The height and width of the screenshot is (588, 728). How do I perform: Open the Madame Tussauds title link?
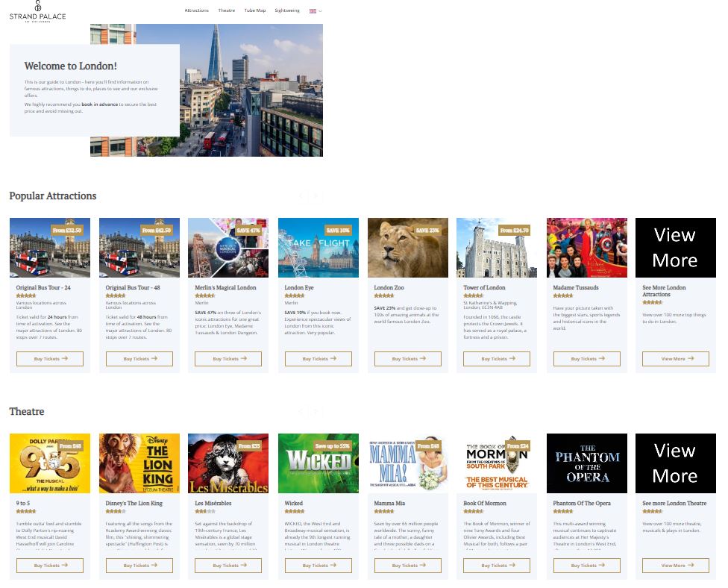tap(576, 287)
